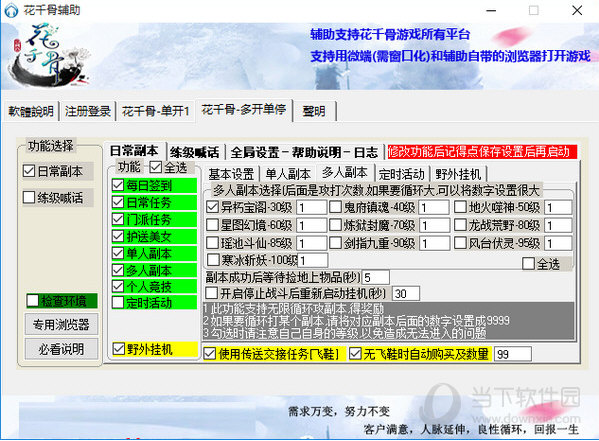Uncheck 门派任务 function
The width and height of the screenshot is (599, 441).
point(118,219)
